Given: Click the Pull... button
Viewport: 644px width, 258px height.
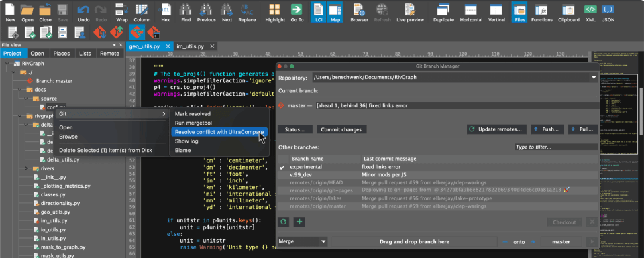Looking at the screenshot, I should (583, 129).
